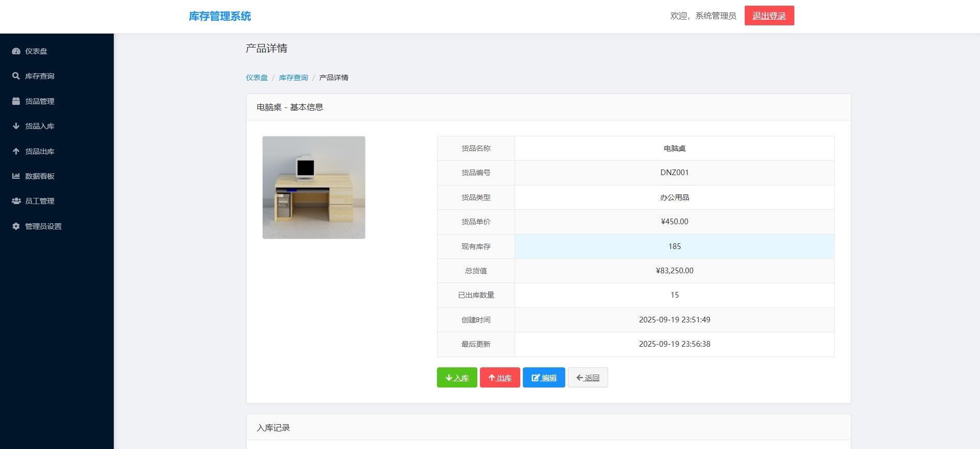Click the up arrow icon for 货品出库
Screen dimensions: 980x449
click(16, 151)
